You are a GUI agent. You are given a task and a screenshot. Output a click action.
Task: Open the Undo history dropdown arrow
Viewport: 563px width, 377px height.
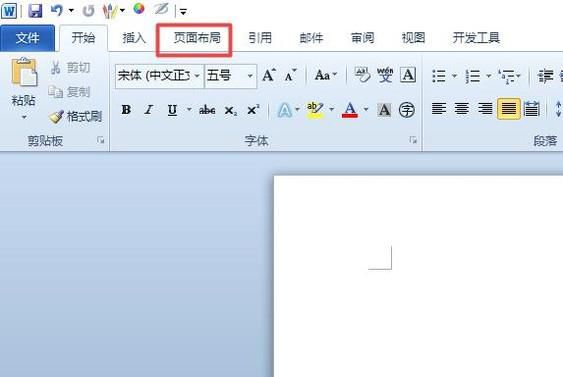click(71, 10)
